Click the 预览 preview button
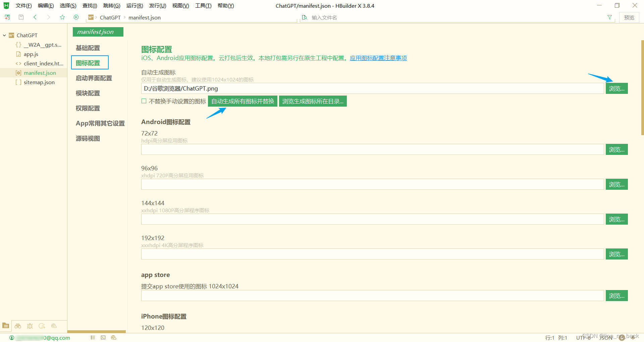 tap(629, 17)
